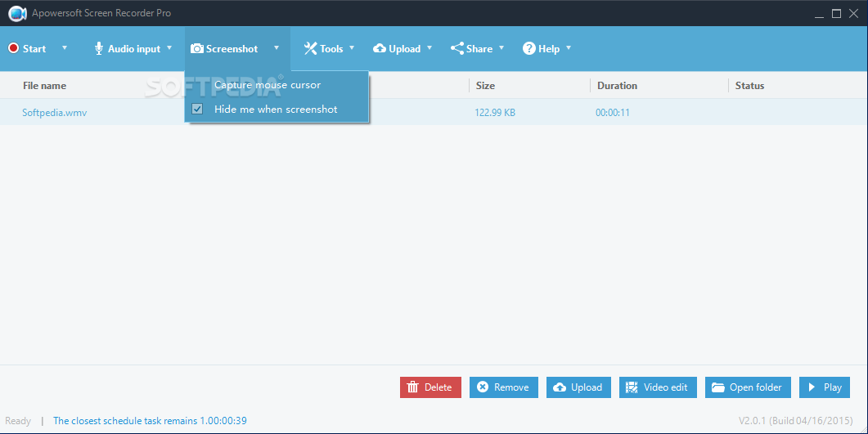Expand the Tools dropdown arrow
Screen dimensions: 868x434
tap(352, 48)
